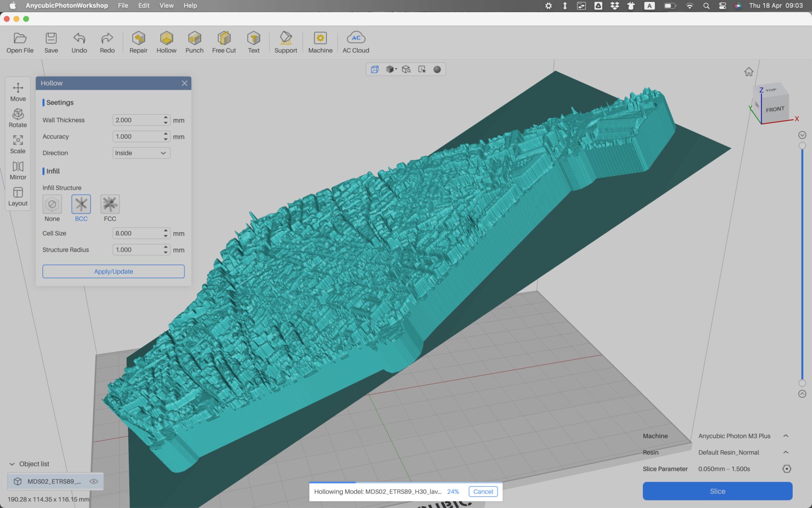Close the Hollow panel
Viewport: 812px width, 508px height.
pyautogui.click(x=185, y=83)
